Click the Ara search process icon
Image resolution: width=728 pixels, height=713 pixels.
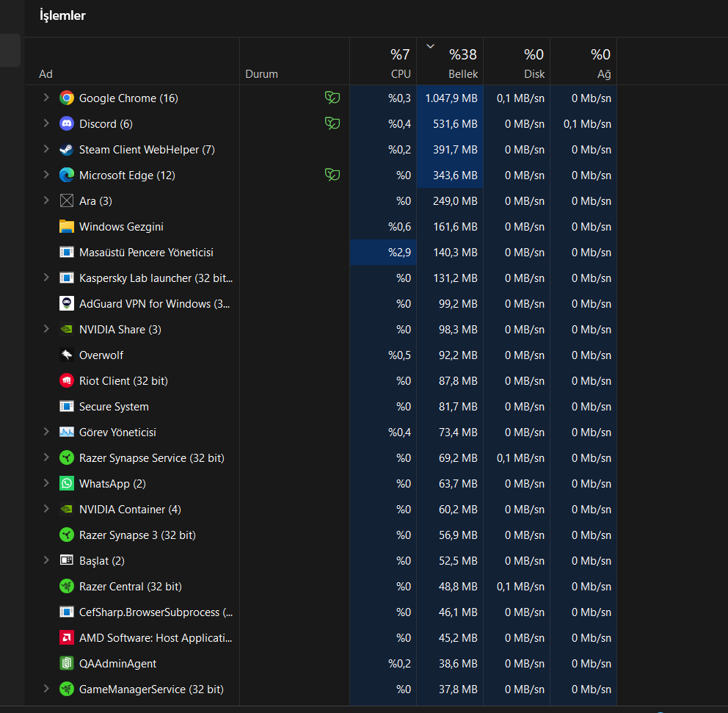(67, 200)
